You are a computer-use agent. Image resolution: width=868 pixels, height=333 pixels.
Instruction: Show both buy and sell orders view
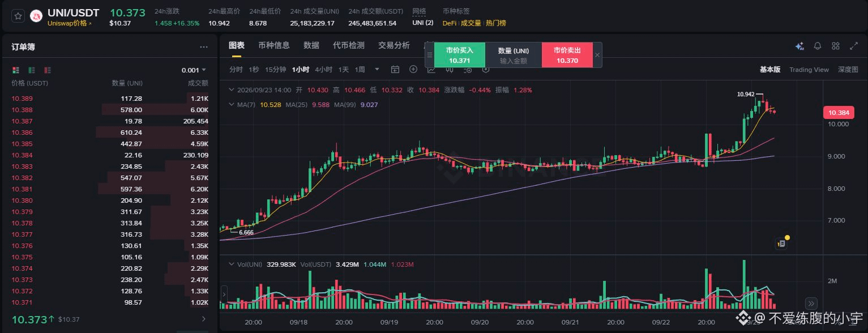click(16, 70)
